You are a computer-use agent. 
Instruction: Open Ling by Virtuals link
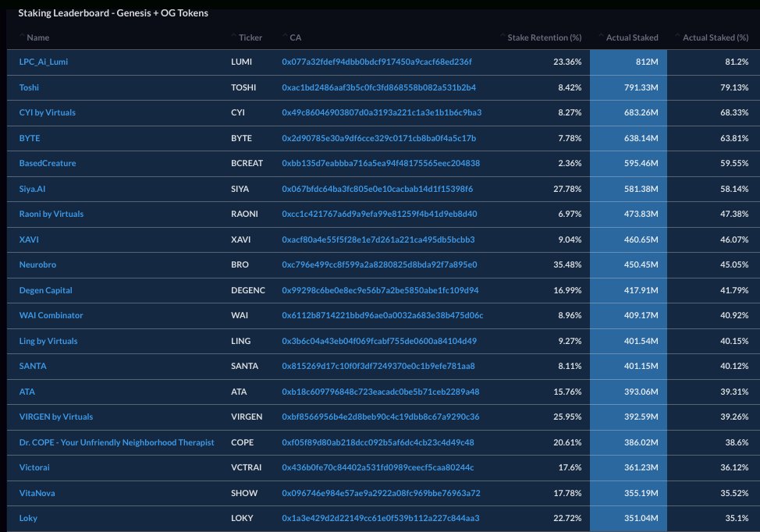(48, 341)
